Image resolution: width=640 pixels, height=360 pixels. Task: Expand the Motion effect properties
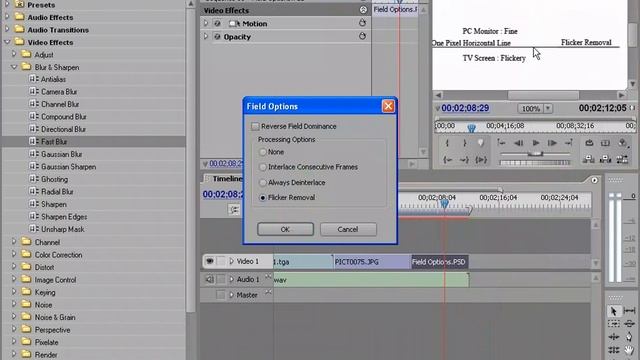point(206,24)
